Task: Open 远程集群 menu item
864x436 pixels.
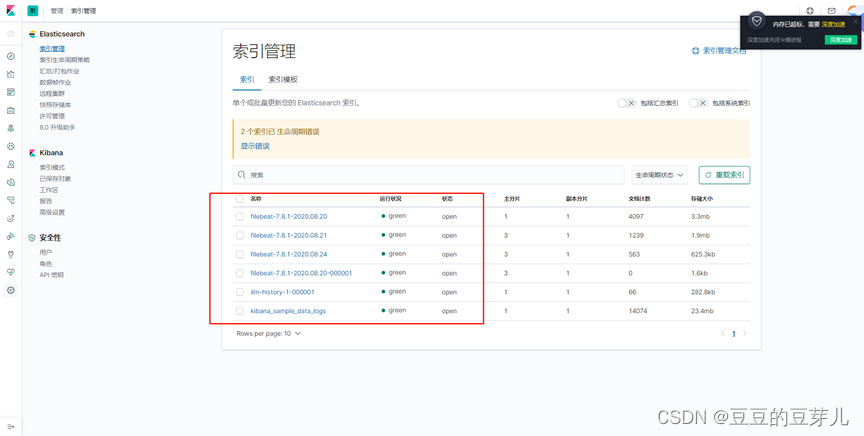Action: pos(52,94)
